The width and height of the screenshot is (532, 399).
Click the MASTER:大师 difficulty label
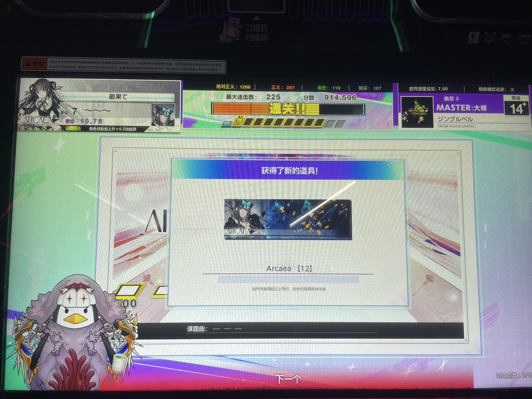pyautogui.click(x=461, y=108)
